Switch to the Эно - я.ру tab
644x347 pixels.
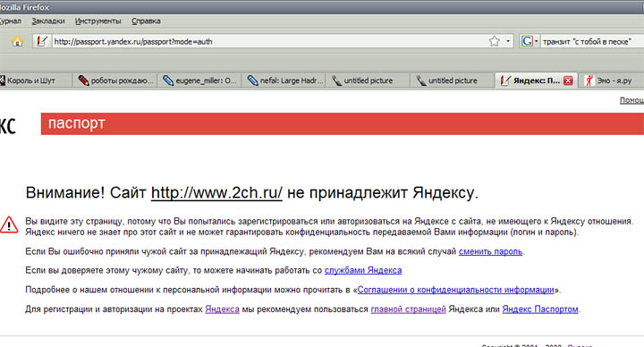[612, 80]
